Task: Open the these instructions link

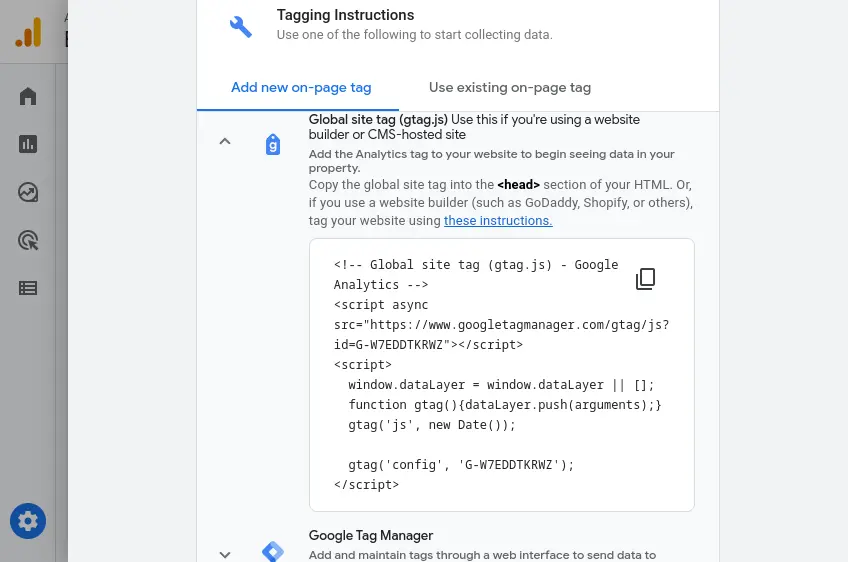Action: 498,221
